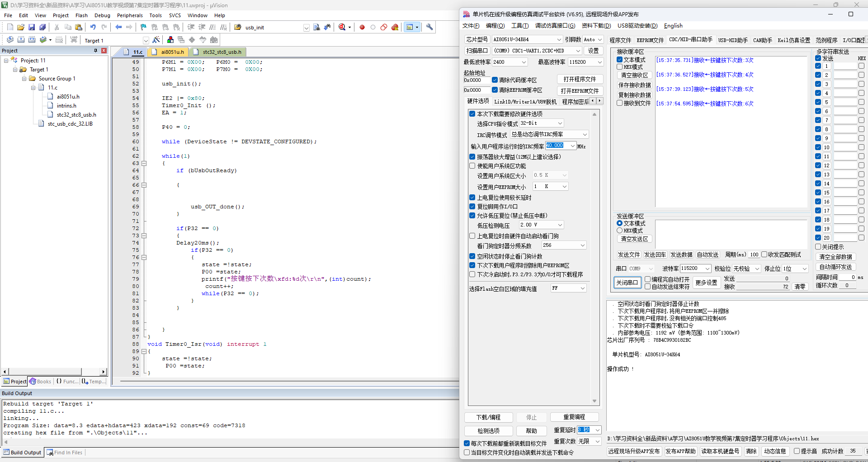
Task: Open Options for Target with magic wand icon
Action: coord(156,40)
